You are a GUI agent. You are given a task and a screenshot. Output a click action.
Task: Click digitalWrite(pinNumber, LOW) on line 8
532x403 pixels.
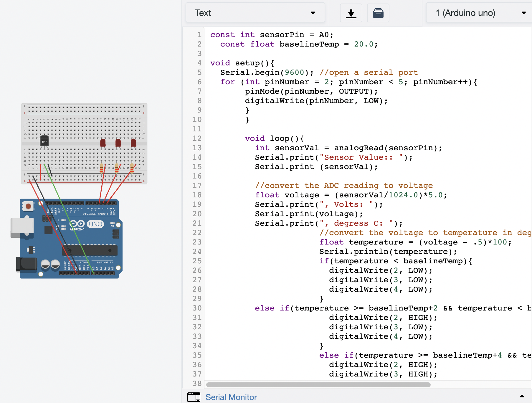coord(316,101)
